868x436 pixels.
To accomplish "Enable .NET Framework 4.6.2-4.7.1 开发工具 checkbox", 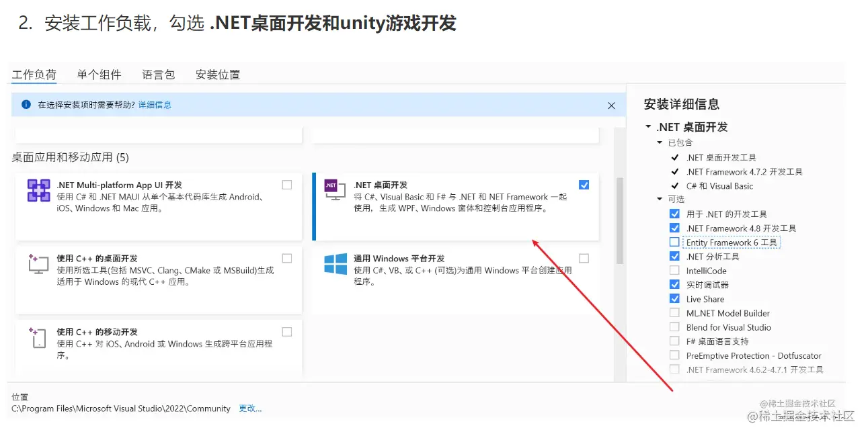I will (x=674, y=369).
